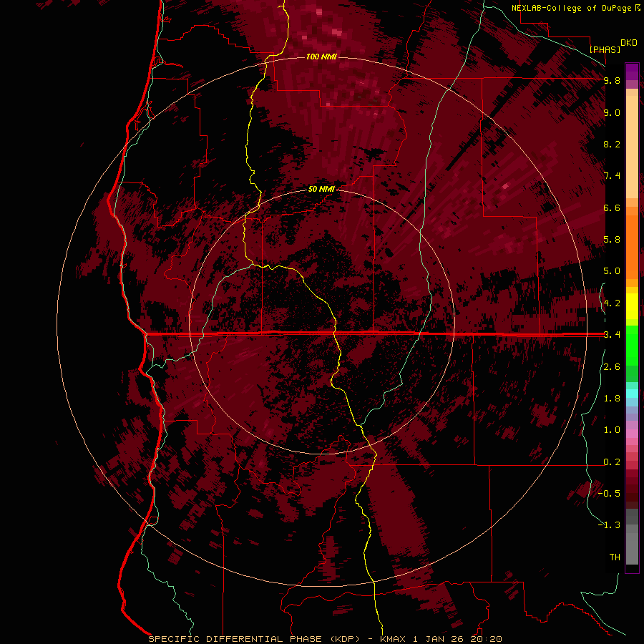
Task: Click the pink segment of color bar
Action: pos(632,434)
